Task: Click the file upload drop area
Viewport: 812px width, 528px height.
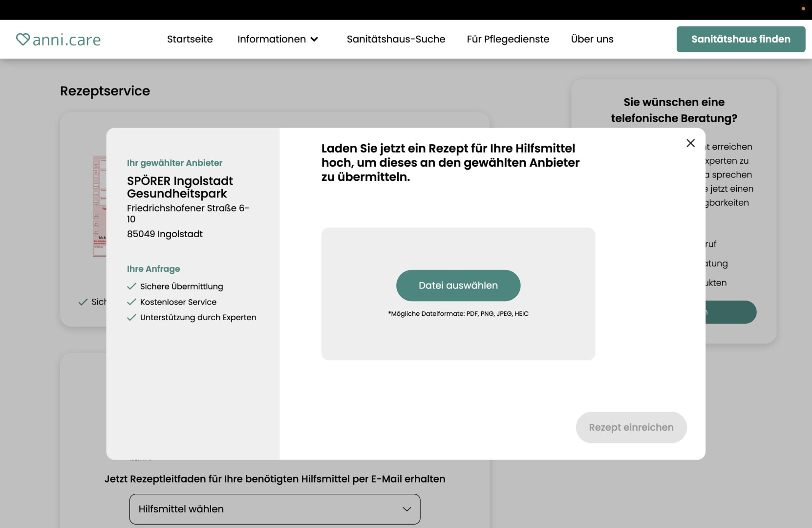Action: tap(458, 294)
